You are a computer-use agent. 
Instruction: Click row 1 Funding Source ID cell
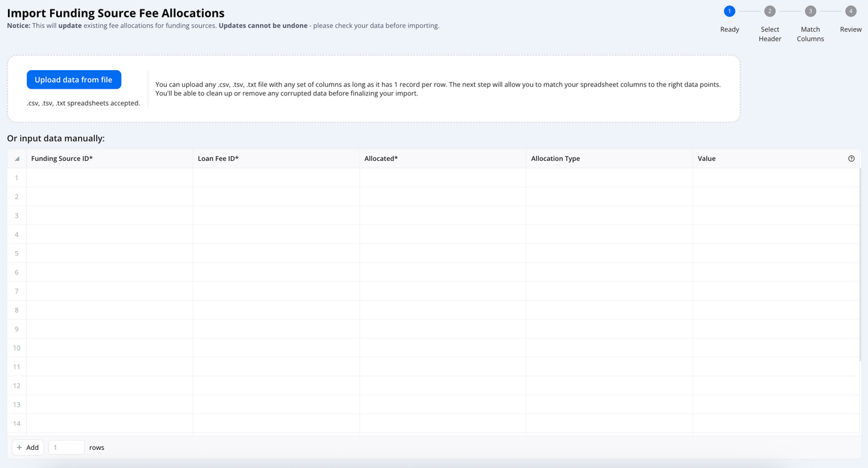(x=110, y=178)
